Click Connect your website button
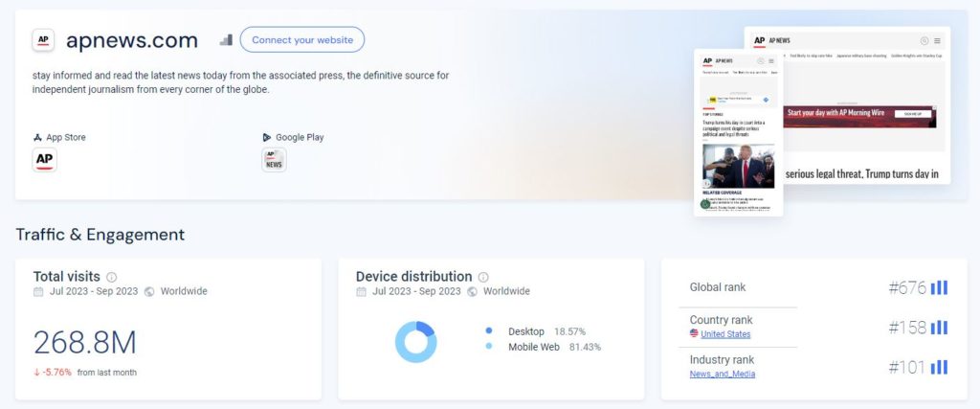Viewport: 980px width, 409px height. pos(302,39)
